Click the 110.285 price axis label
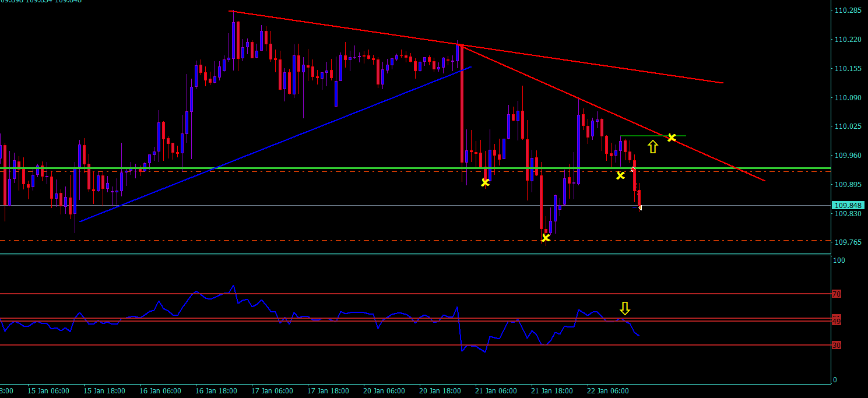Screen dimensions: 868x398 [848, 10]
